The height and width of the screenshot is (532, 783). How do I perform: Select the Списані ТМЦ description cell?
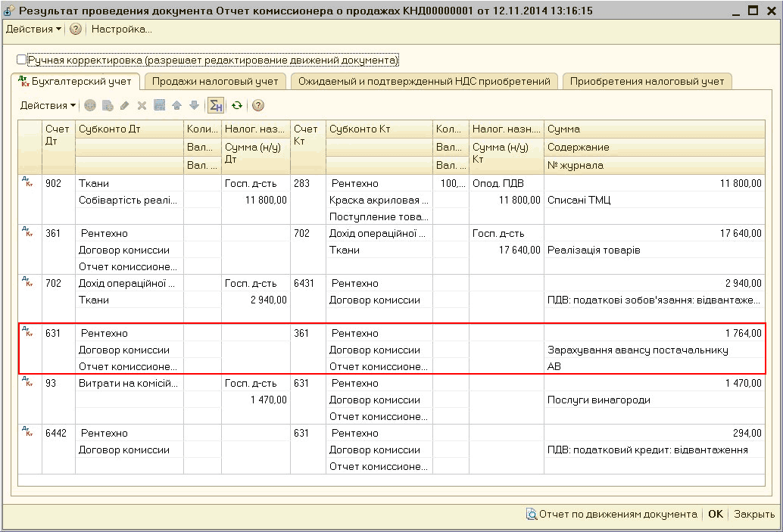[654, 200]
